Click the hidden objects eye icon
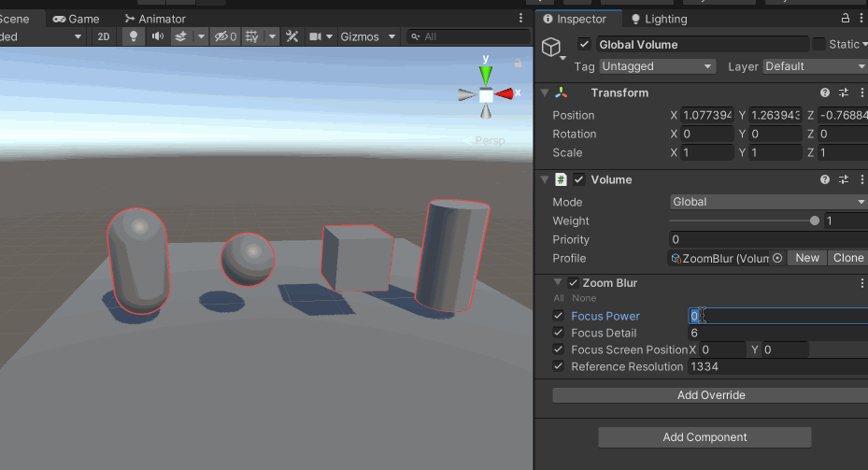Screen dimensions: 868x470 pos(221,36)
